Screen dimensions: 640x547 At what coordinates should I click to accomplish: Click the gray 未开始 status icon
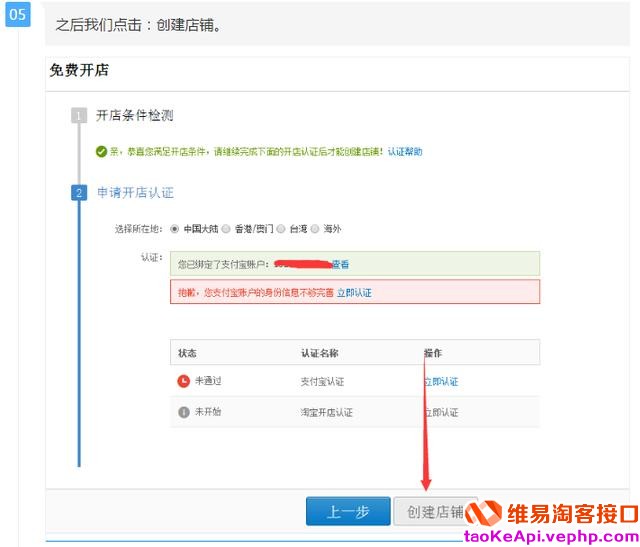coord(184,412)
